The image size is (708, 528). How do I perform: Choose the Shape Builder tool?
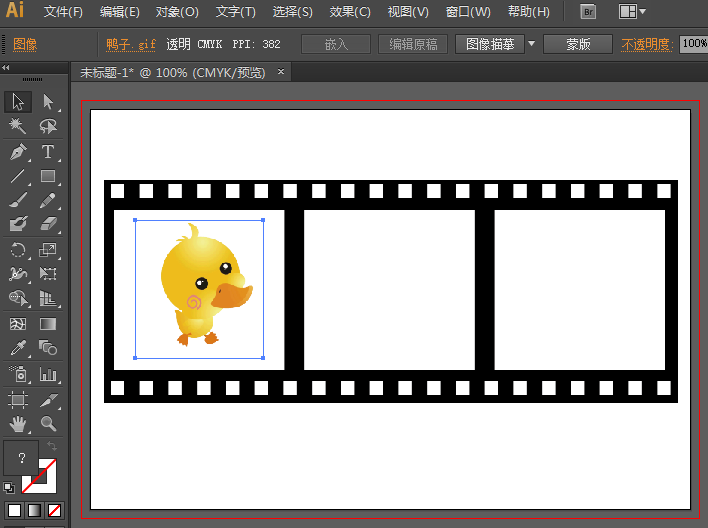click(x=18, y=298)
